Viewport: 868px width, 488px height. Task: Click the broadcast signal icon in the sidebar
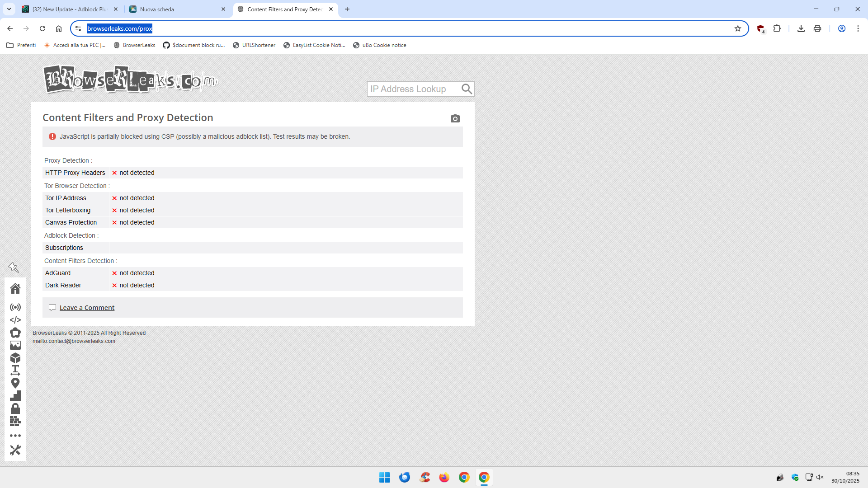(x=15, y=307)
